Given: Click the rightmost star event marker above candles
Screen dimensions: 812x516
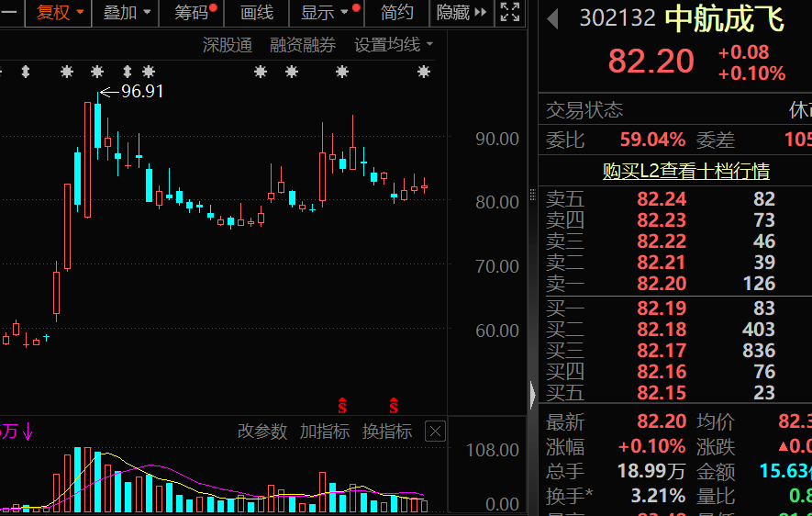Looking at the screenshot, I should [x=423, y=72].
